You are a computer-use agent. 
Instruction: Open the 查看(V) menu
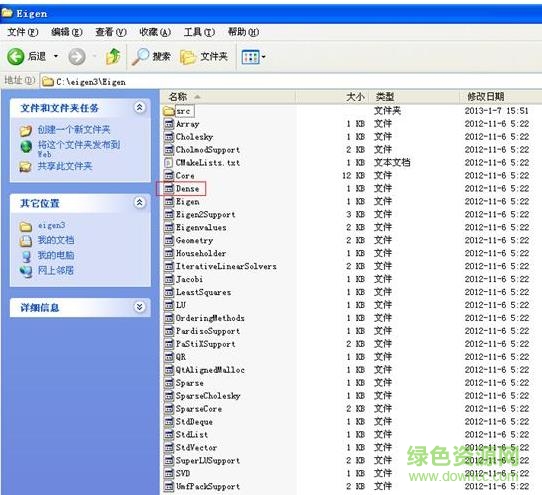[111, 32]
